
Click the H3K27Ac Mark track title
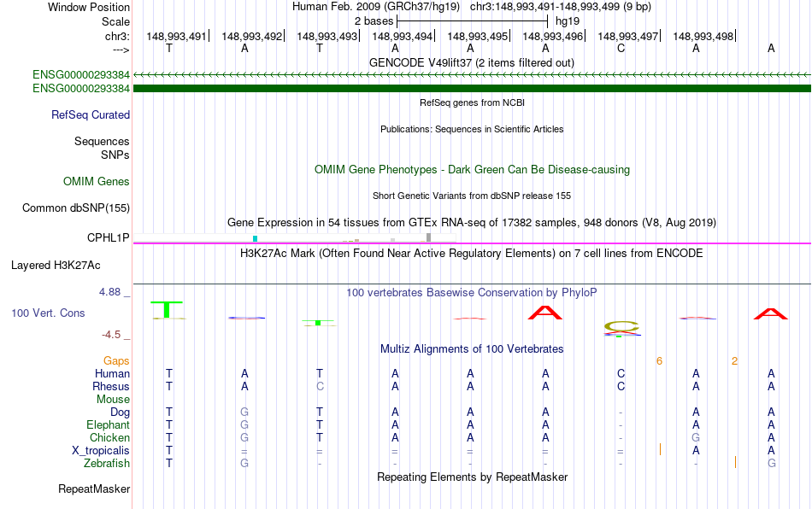tap(472, 254)
